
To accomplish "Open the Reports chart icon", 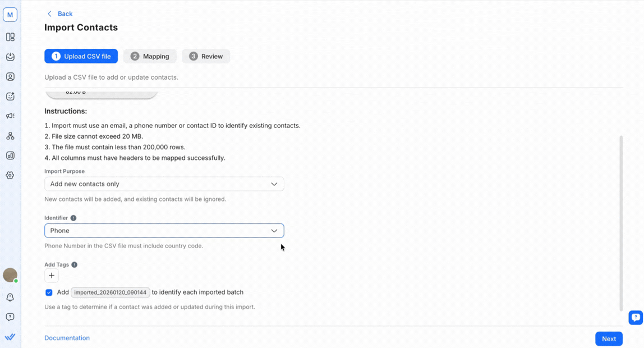I will 10,155.
